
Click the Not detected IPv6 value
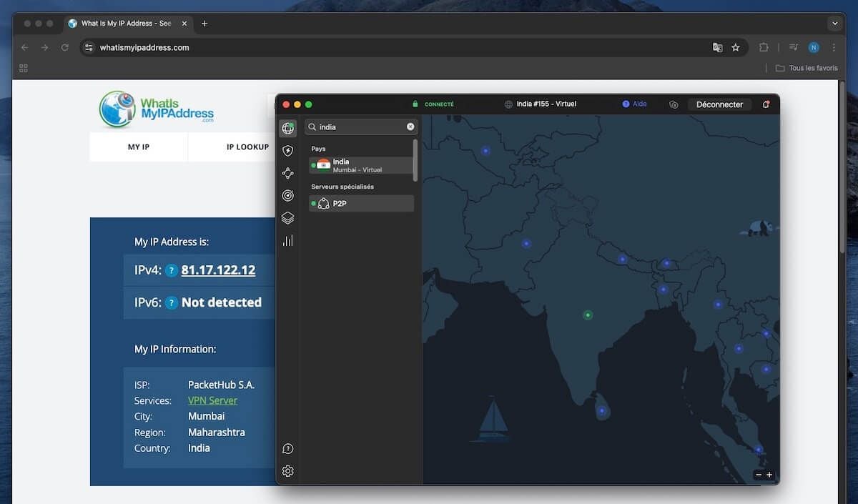[222, 302]
